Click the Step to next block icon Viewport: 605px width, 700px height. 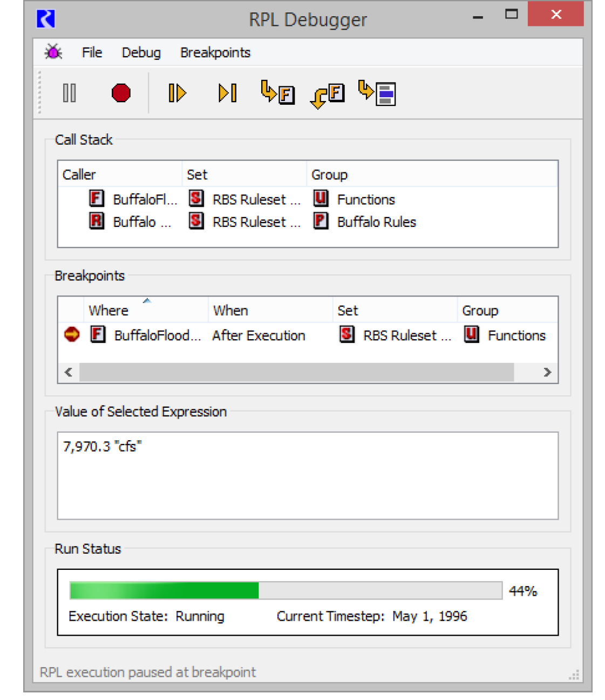(x=377, y=93)
